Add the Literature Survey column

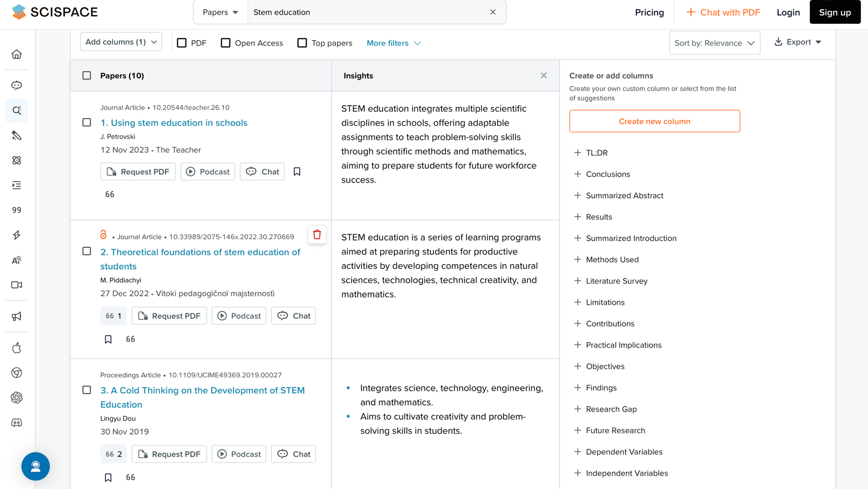point(611,281)
